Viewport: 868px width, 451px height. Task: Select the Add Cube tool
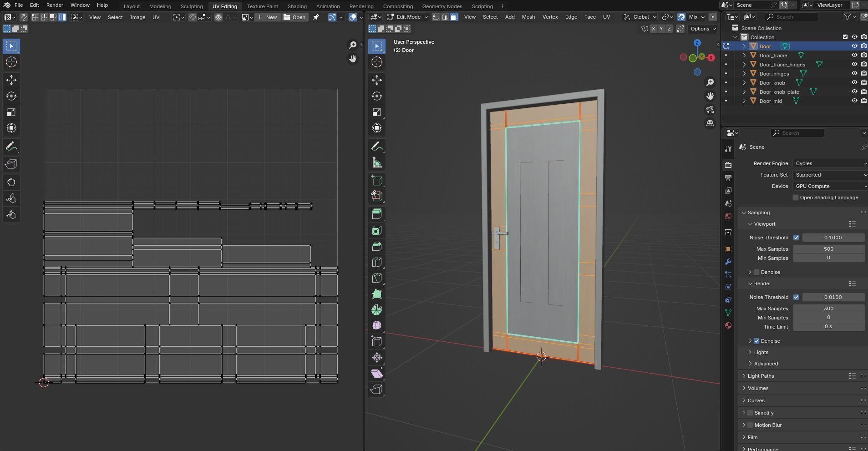(376, 180)
